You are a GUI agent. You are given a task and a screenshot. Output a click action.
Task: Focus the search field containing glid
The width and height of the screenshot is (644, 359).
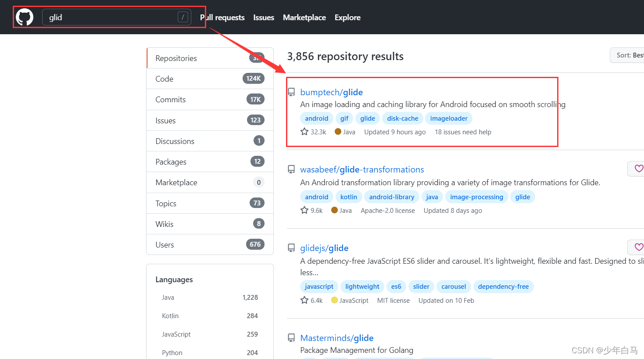coord(117,17)
